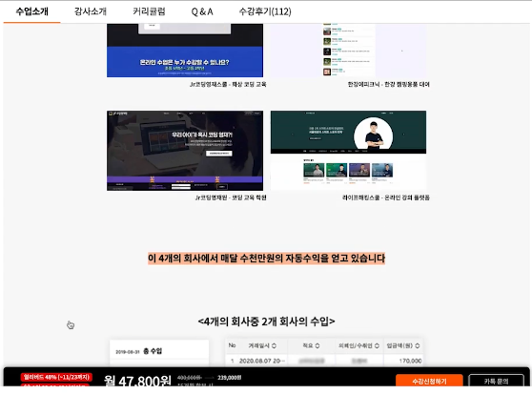Sort by the 의뢰인/수취인 column arrow icon

(x=377, y=345)
